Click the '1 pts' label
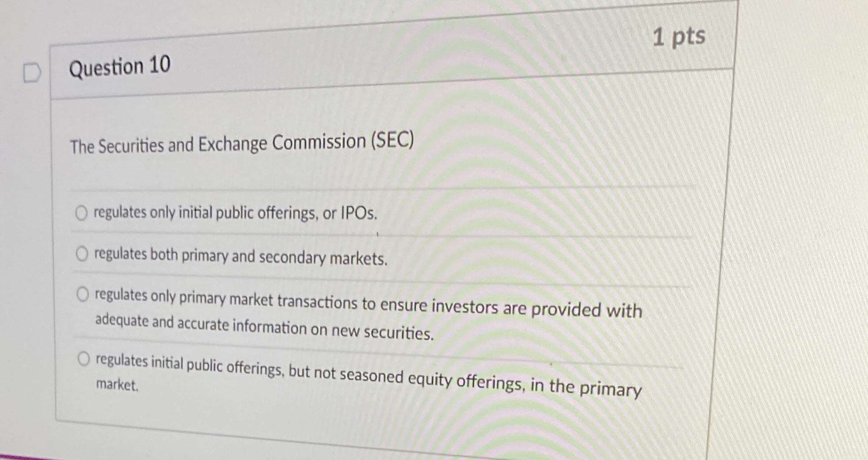This screenshot has height=460, width=868. [x=680, y=37]
